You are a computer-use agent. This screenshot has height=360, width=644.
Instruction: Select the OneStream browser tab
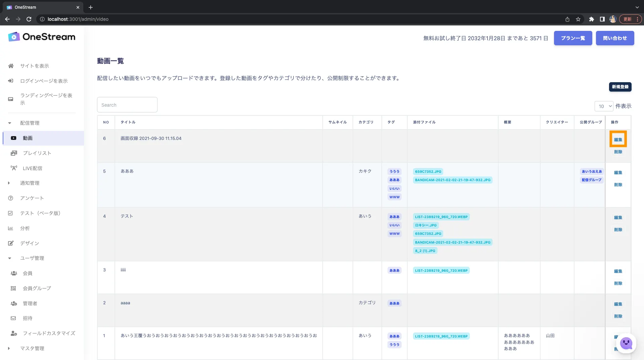(x=43, y=7)
